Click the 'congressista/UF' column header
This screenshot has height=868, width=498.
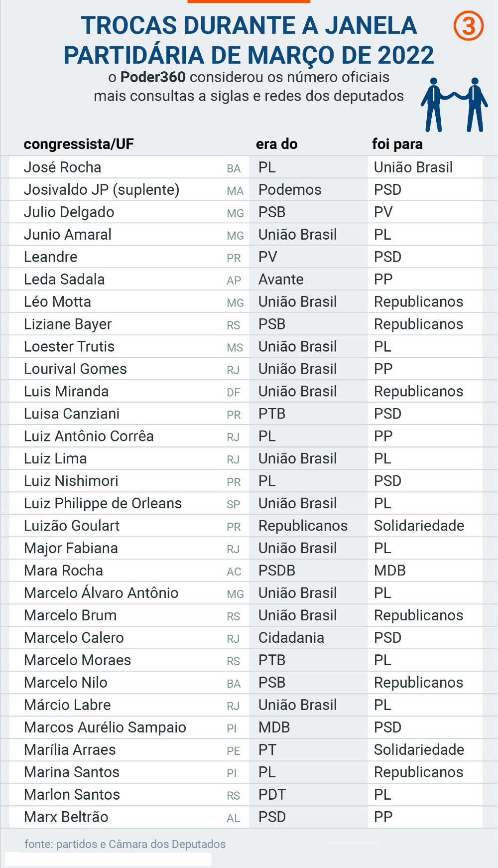79,145
